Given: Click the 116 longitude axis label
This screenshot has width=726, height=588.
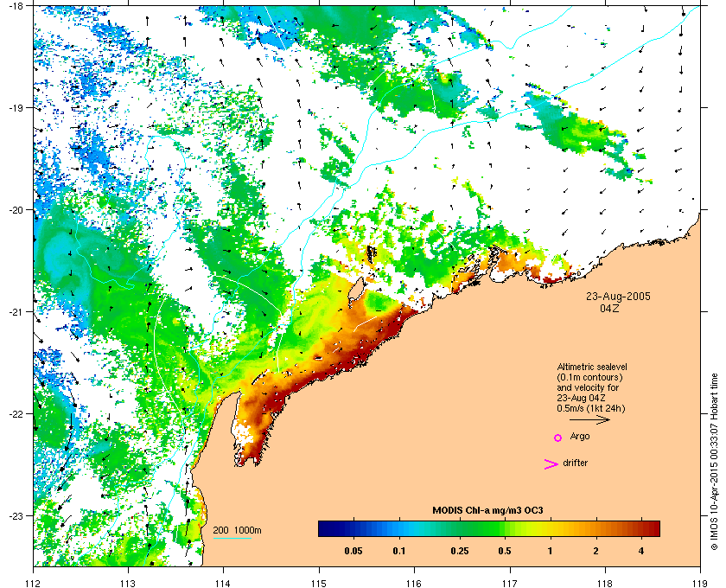Looking at the screenshot, I should click(414, 583).
